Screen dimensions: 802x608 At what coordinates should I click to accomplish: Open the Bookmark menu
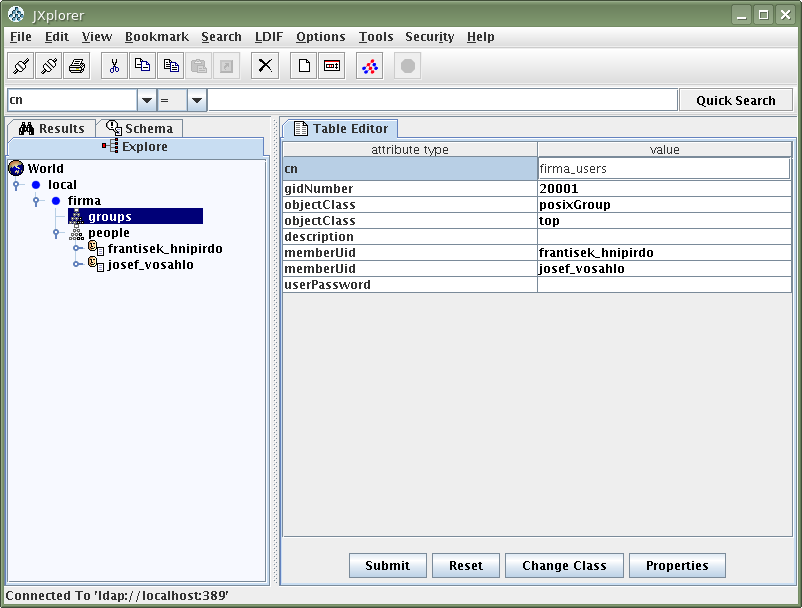click(157, 37)
